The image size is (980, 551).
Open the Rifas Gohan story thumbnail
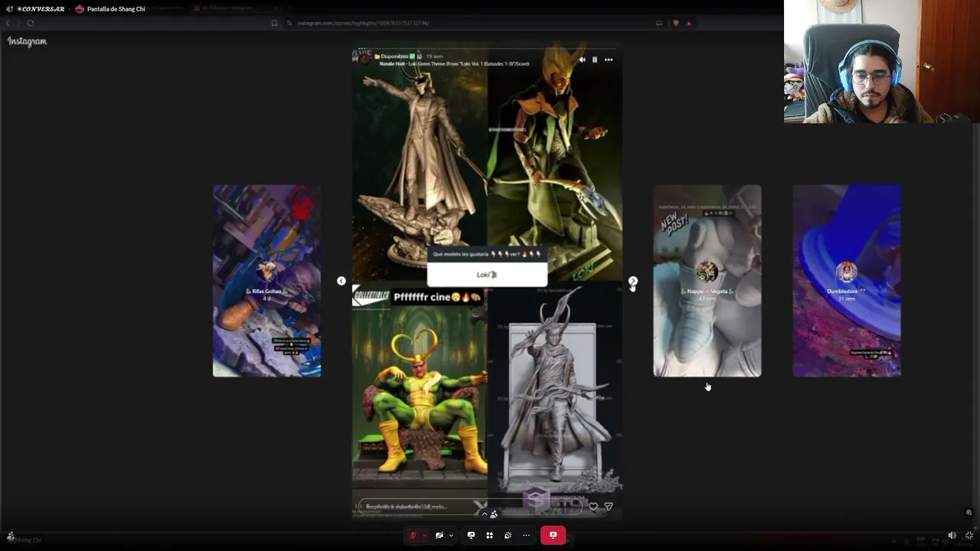266,281
